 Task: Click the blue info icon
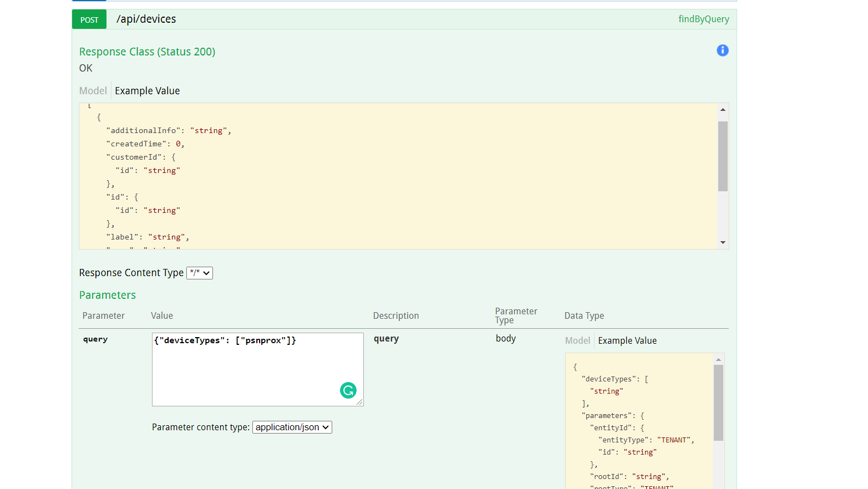(x=722, y=50)
